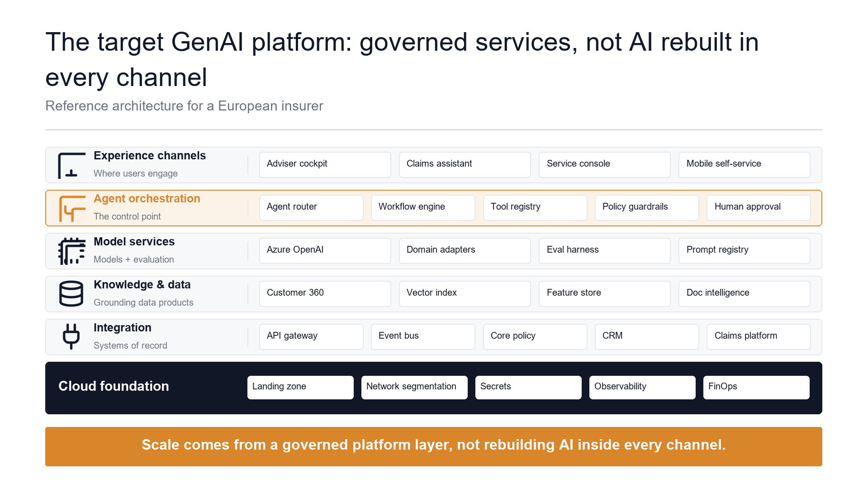Click the Landing zone box
Screen dimensions: 868x489
click(300, 388)
